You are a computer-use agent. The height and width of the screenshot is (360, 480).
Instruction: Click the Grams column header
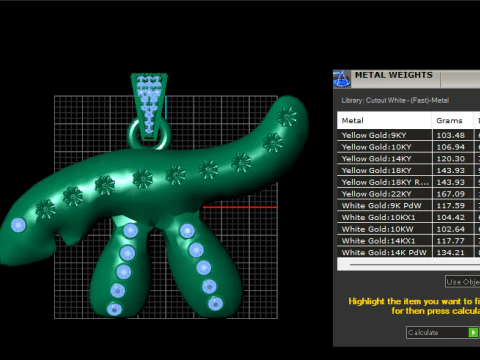[x=452, y=120]
